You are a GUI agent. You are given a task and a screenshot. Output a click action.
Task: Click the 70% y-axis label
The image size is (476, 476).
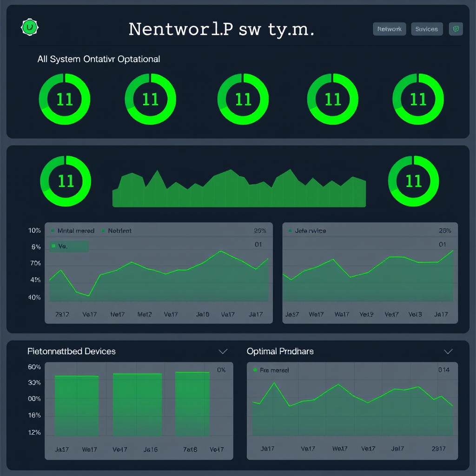pos(35,263)
